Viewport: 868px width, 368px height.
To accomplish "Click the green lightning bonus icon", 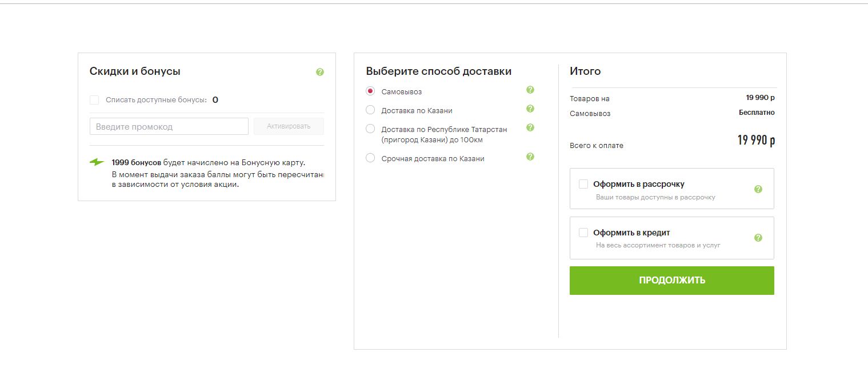I will tap(97, 162).
